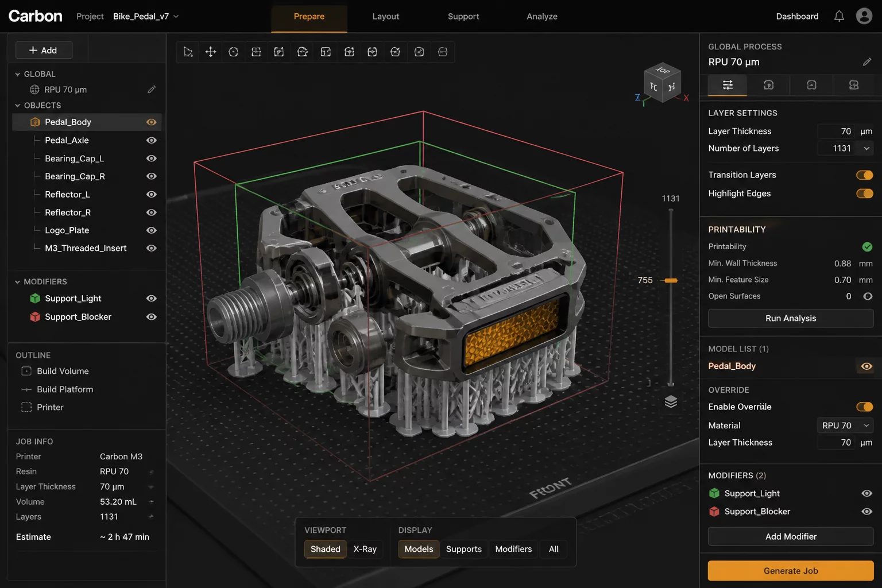Collapse the MODIFIERS section
The width and height of the screenshot is (882, 588).
point(17,282)
